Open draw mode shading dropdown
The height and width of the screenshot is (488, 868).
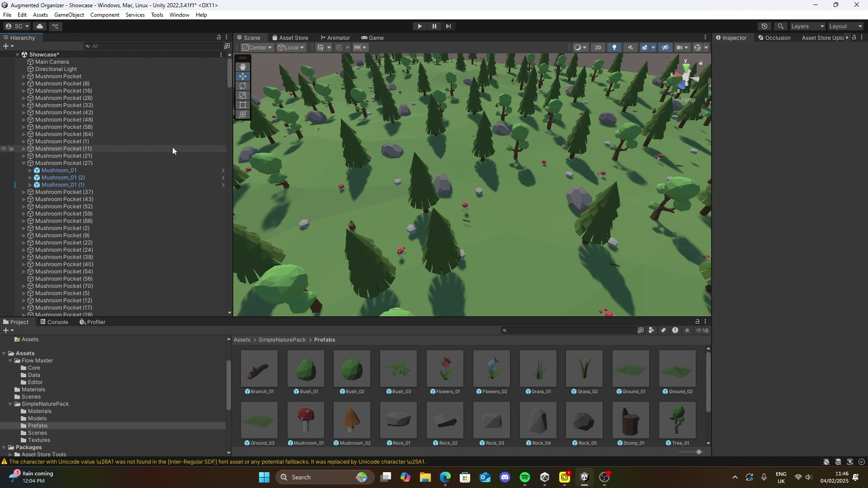(x=580, y=47)
